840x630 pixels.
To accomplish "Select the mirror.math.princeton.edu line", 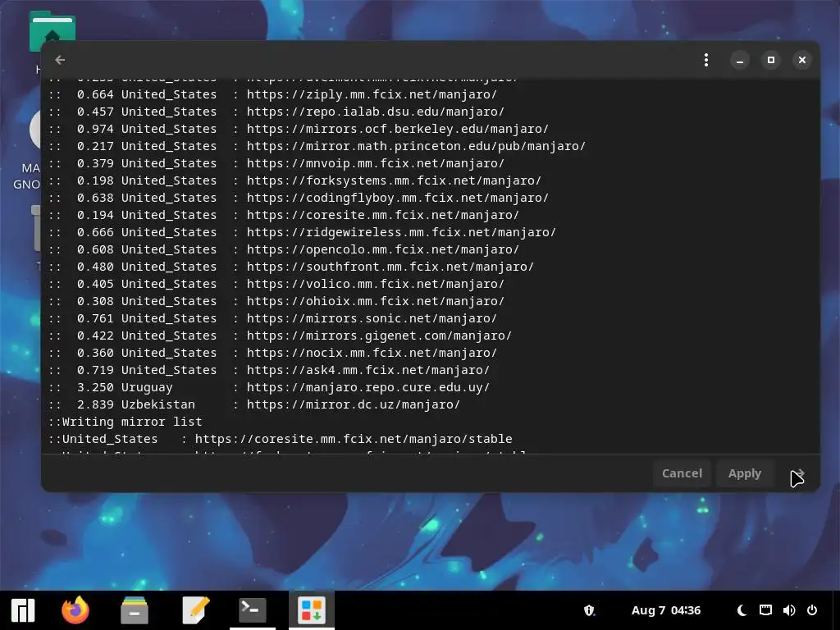I will tap(317, 146).
